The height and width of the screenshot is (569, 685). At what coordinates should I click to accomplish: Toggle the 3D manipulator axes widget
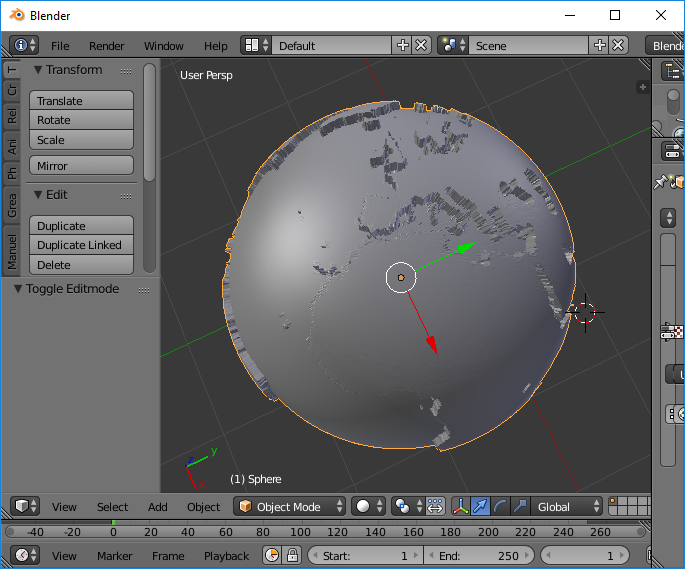[462, 506]
